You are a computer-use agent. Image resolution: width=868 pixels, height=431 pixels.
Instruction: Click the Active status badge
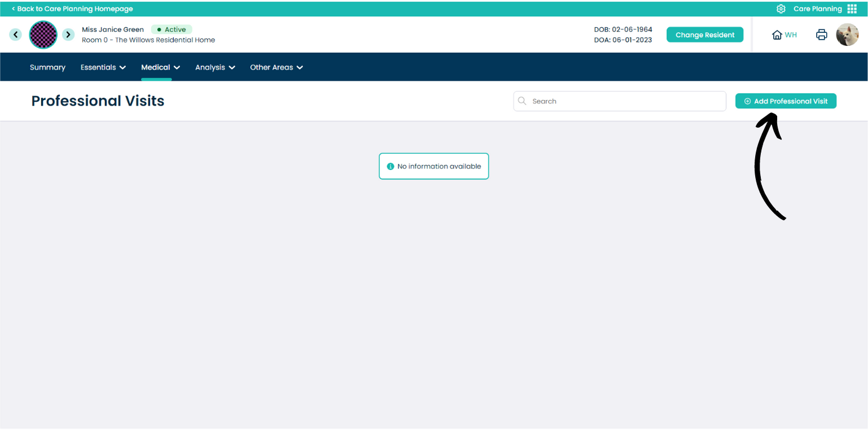tap(172, 29)
